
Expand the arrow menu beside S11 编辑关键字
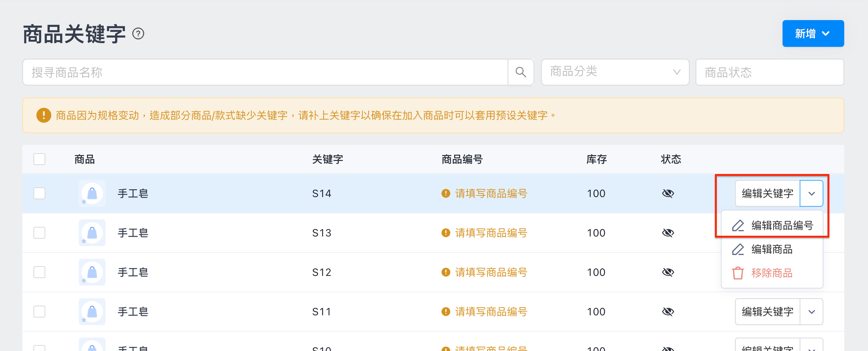(x=812, y=312)
